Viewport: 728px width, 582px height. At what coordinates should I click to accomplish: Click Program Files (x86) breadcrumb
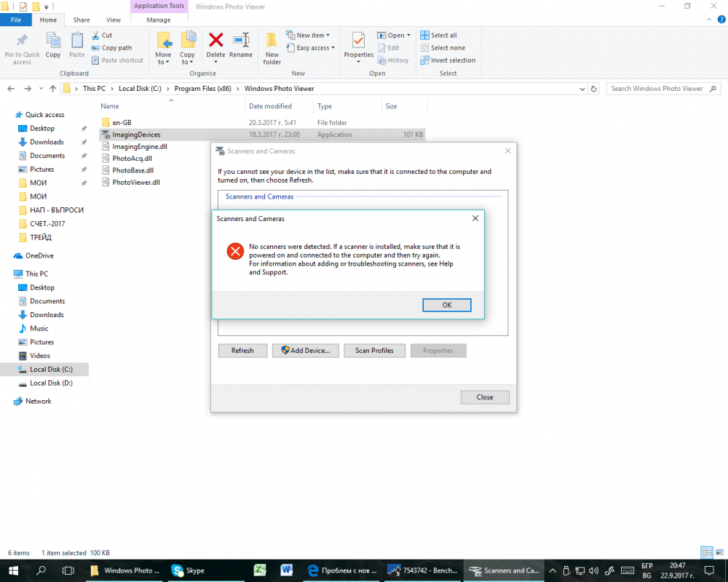pos(203,89)
